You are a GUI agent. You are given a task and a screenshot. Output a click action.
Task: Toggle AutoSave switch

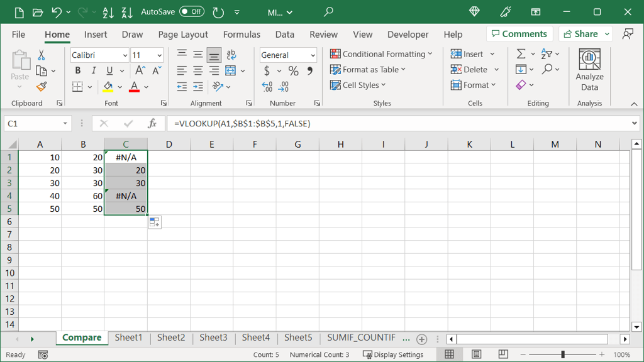click(191, 12)
